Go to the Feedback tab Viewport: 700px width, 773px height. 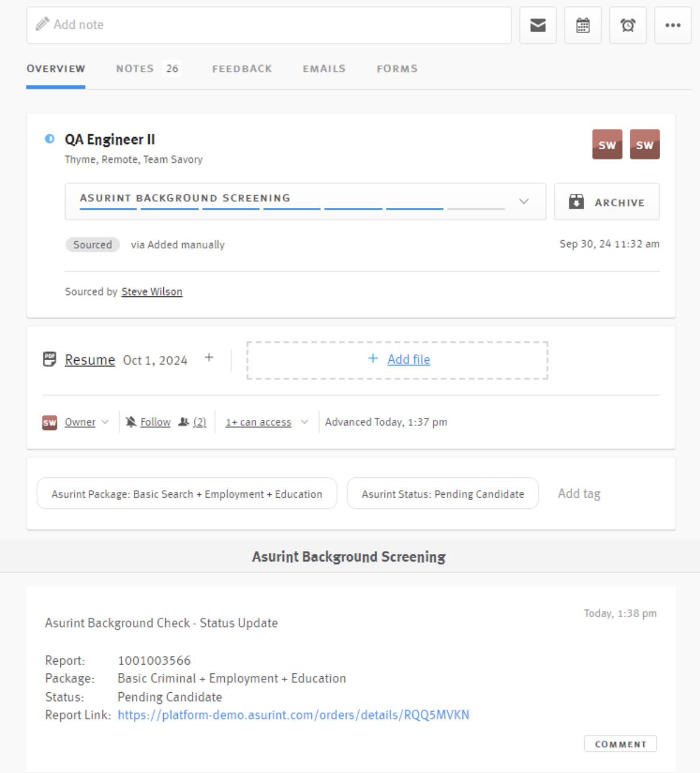tap(242, 69)
